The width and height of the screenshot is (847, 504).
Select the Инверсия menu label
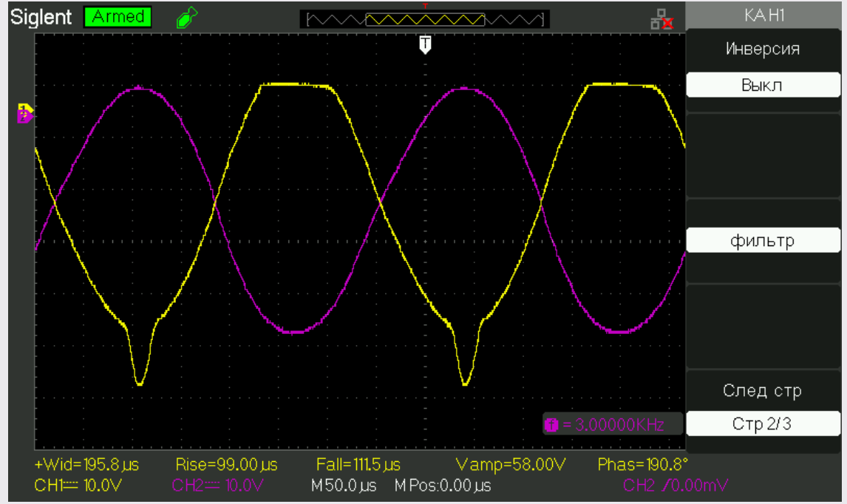pyautogui.click(x=762, y=50)
